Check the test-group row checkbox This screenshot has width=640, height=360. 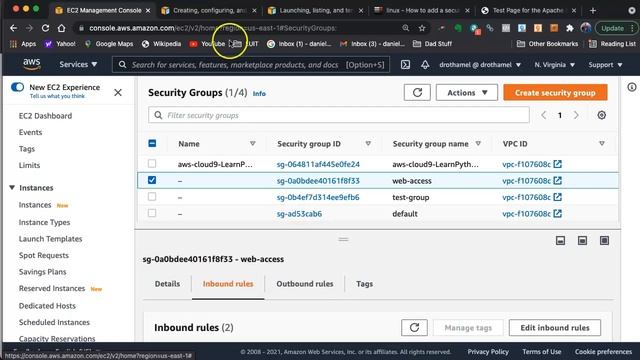[x=152, y=197]
